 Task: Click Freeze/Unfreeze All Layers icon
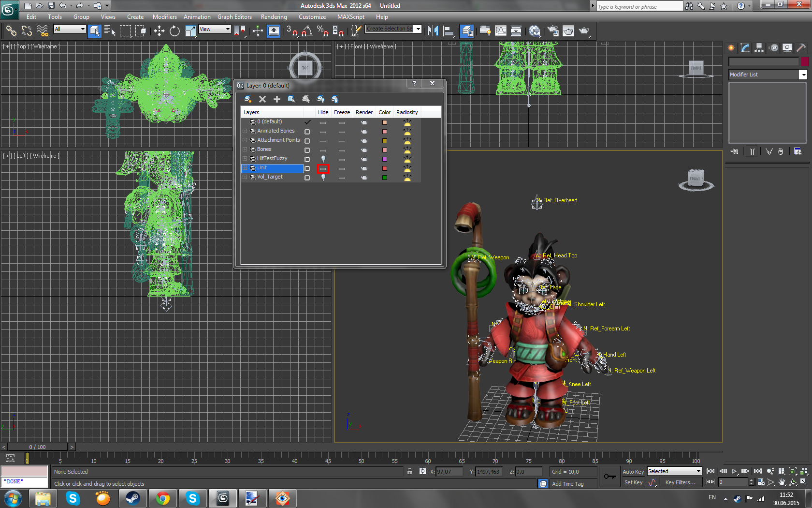(x=335, y=99)
